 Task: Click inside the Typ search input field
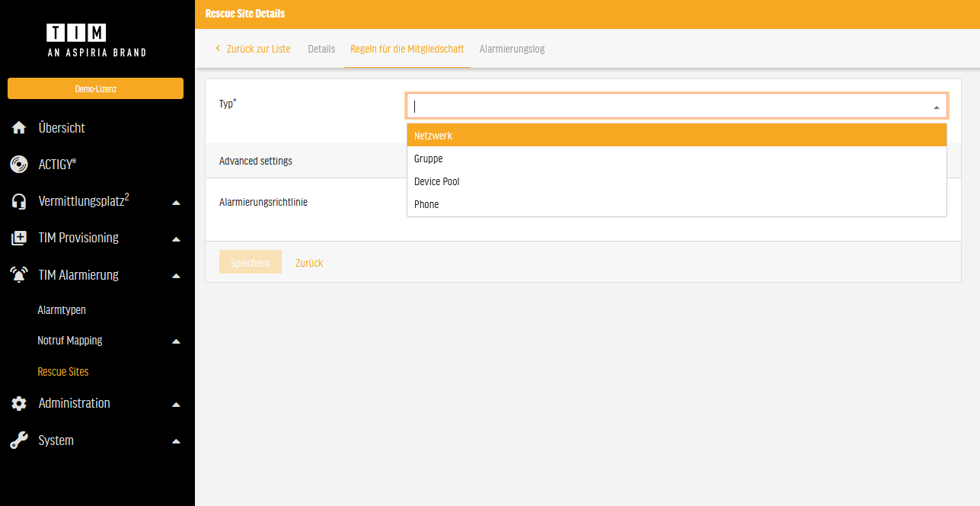tap(662, 106)
